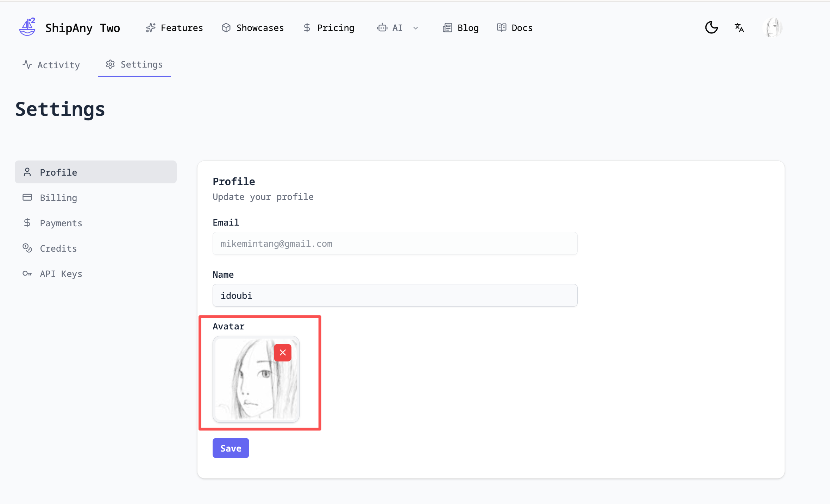
Task: Remove avatar with the red X button
Action: click(x=282, y=353)
